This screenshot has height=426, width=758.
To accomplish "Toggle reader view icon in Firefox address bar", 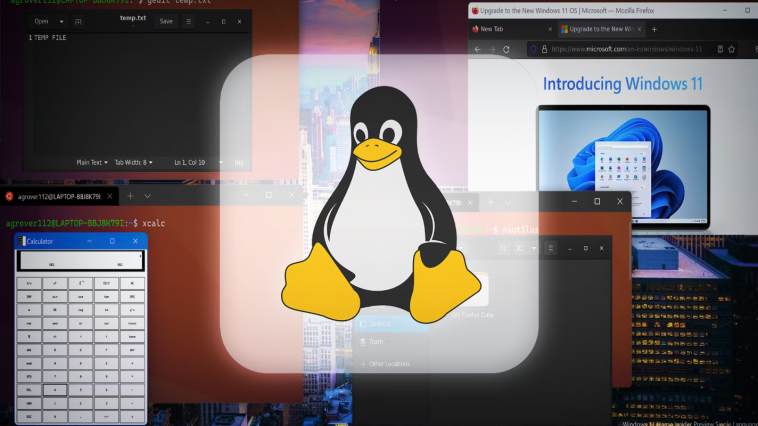I will [720, 49].
